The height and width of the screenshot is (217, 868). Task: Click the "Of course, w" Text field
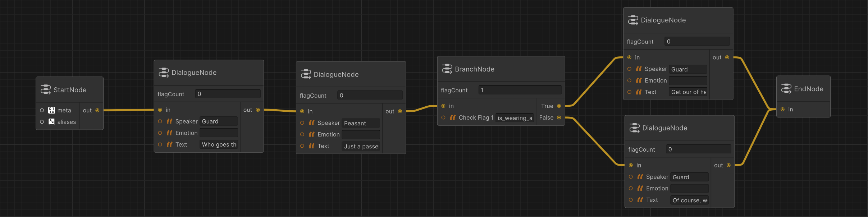coord(689,200)
